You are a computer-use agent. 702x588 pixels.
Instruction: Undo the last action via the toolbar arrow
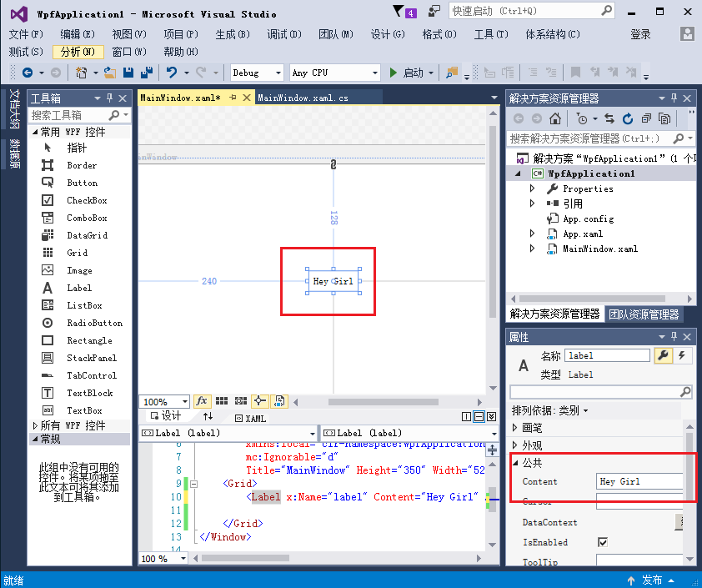point(172,73)
